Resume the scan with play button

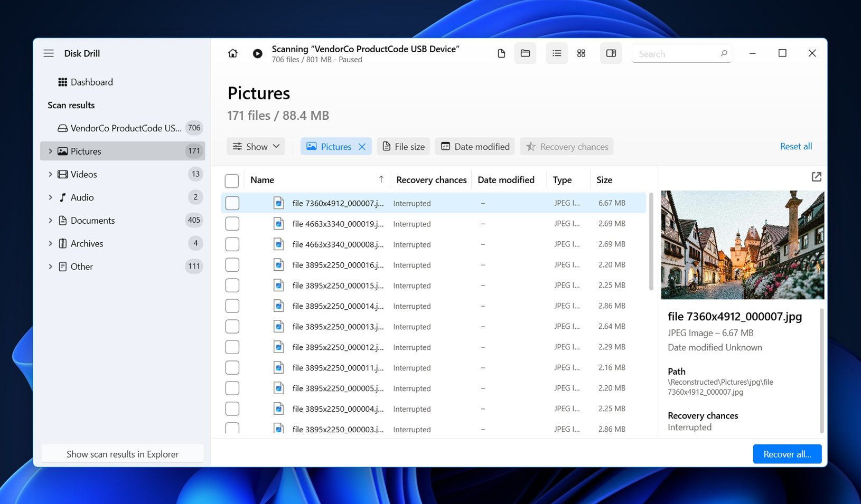[257, 53]
